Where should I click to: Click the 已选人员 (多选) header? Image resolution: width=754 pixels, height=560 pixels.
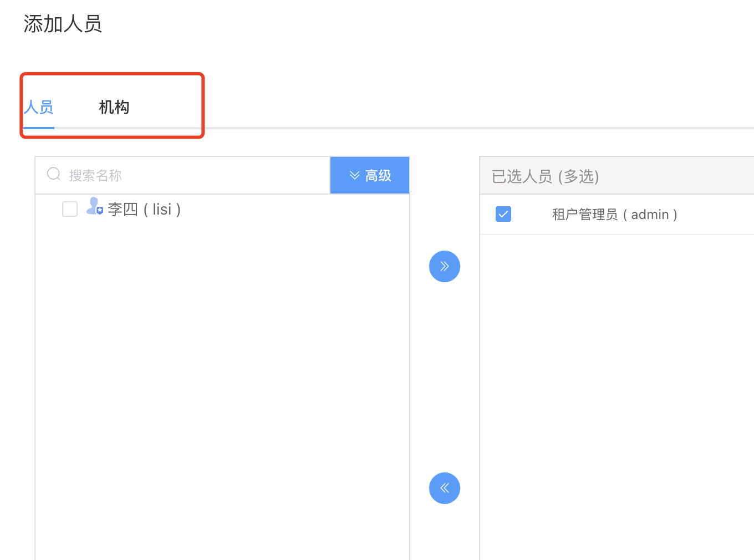click(546, 176)
